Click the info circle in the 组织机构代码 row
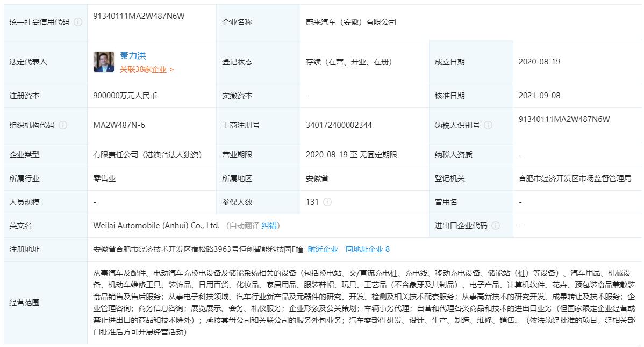This screenshot has height=347, width=644. click(64, 125)
